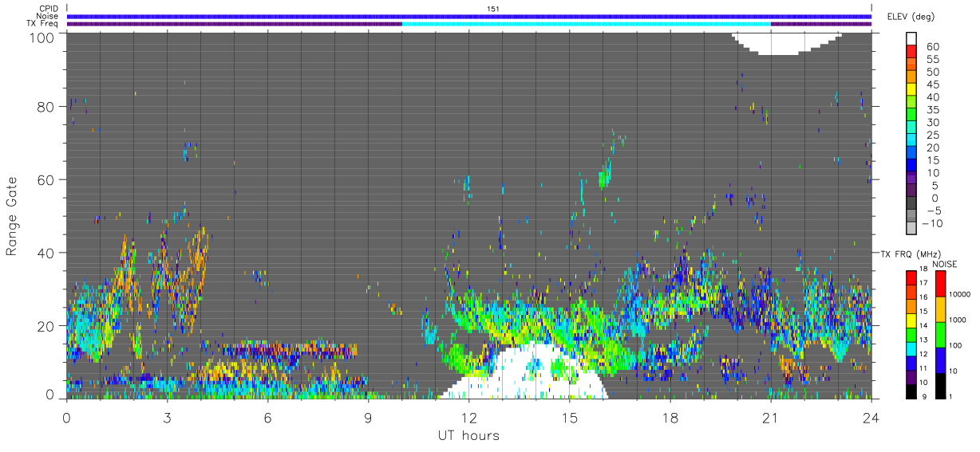The height and width of the screenshot is (452, 980).
Task: Click x-axis tick label 24
Action: click(871, 417)
